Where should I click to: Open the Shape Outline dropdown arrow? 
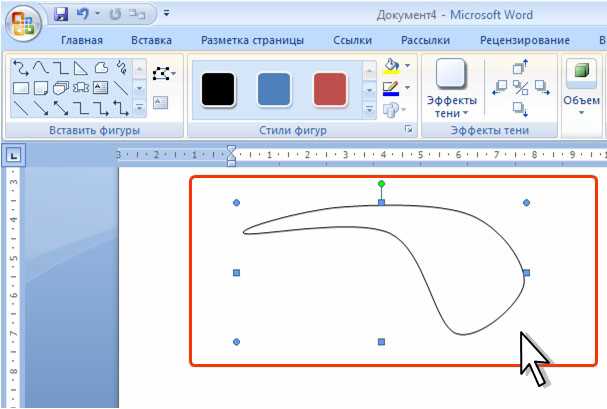[408, 88]
